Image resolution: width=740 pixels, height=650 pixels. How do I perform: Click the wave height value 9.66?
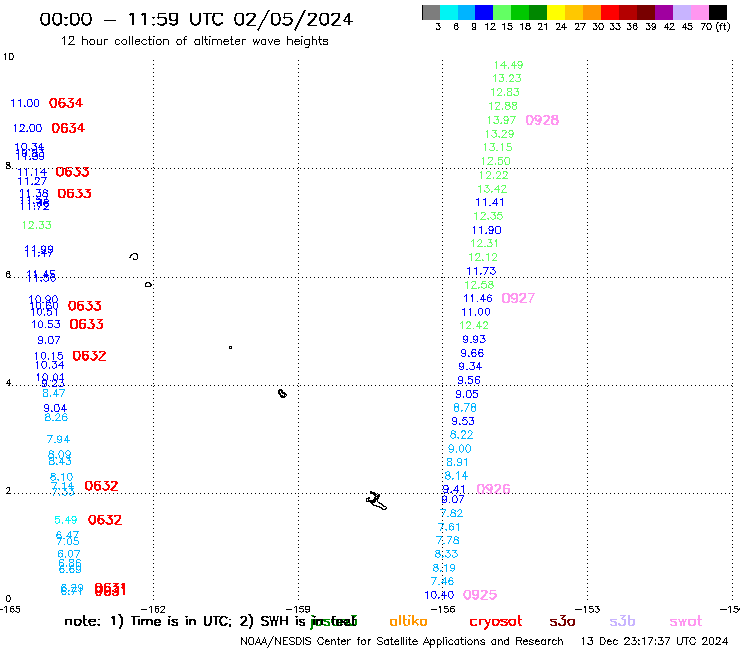(472, 354)
